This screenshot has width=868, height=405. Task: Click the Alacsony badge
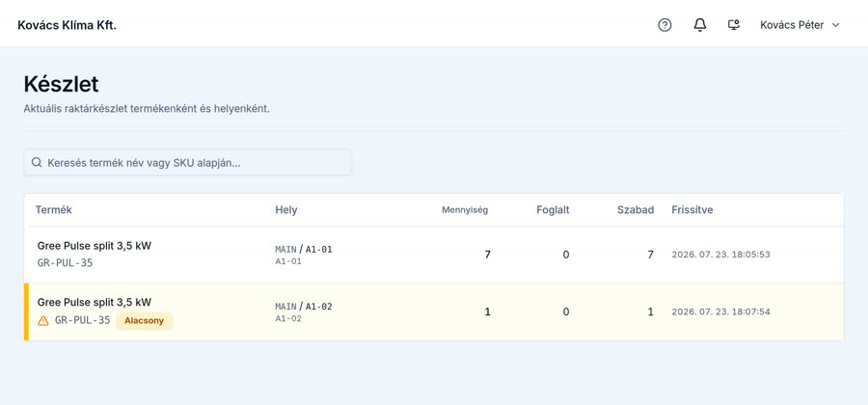pos(144,320)
